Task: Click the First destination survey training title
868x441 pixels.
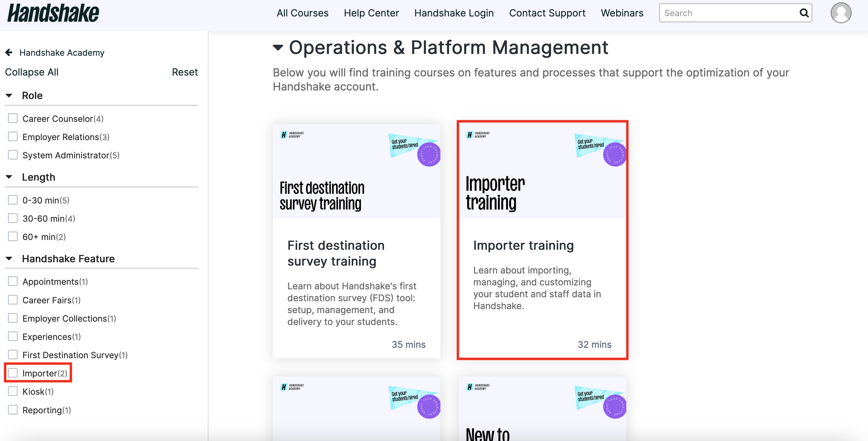Action: [336, 253]
